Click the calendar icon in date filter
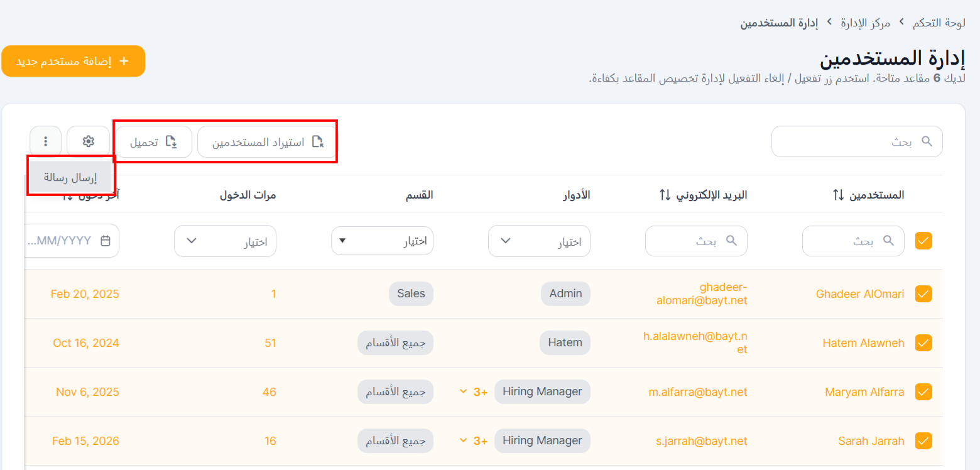 coord(106,241)
